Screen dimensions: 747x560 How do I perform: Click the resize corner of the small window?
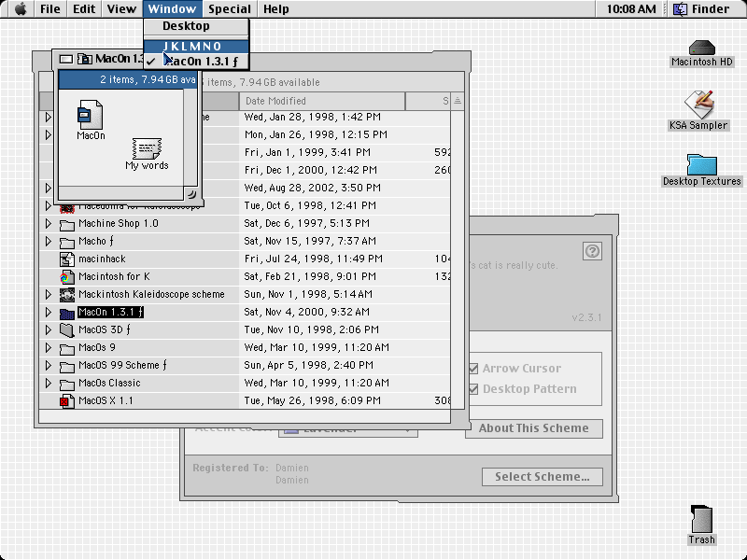191,194
